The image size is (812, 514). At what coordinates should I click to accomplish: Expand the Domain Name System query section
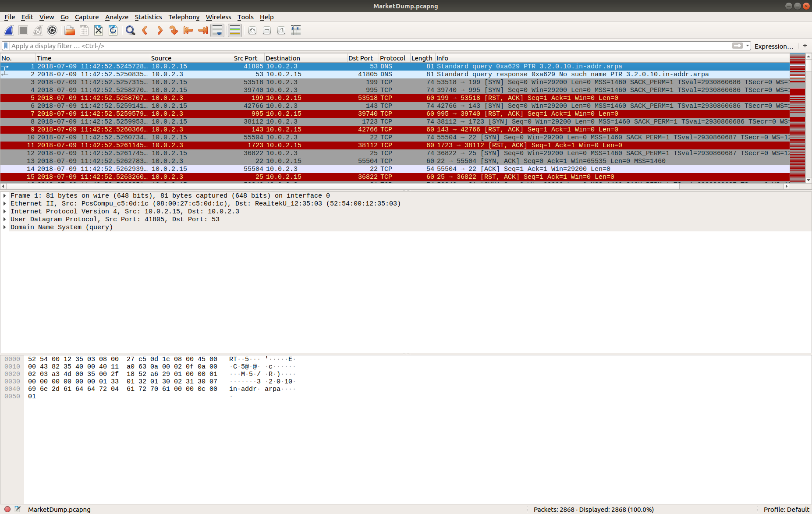coord(5,227)
